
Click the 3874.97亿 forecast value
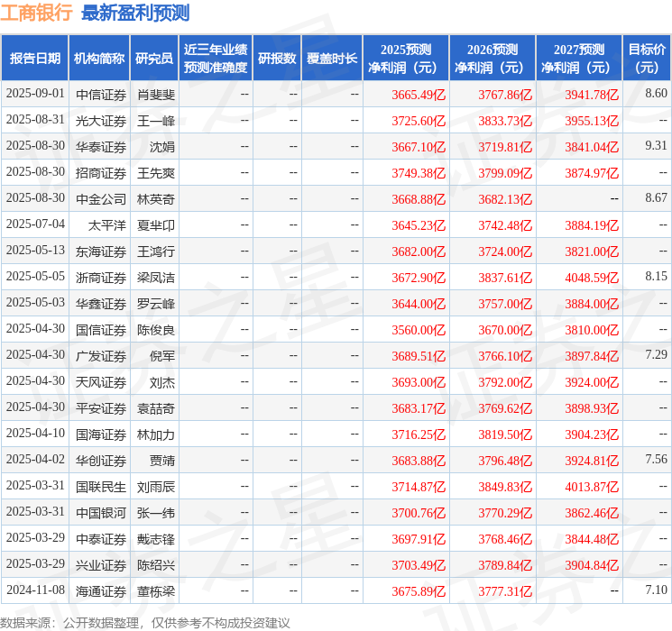pos(592,173)
